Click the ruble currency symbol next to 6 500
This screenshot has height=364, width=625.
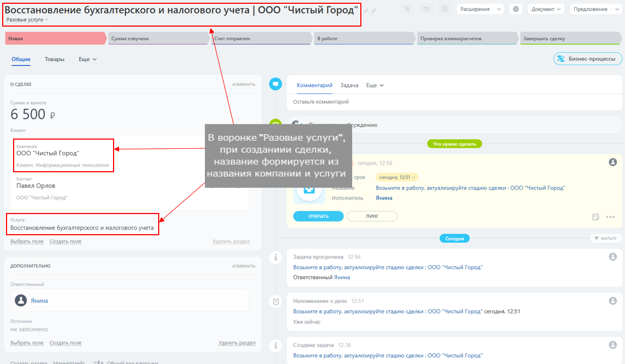coord(53,116)
